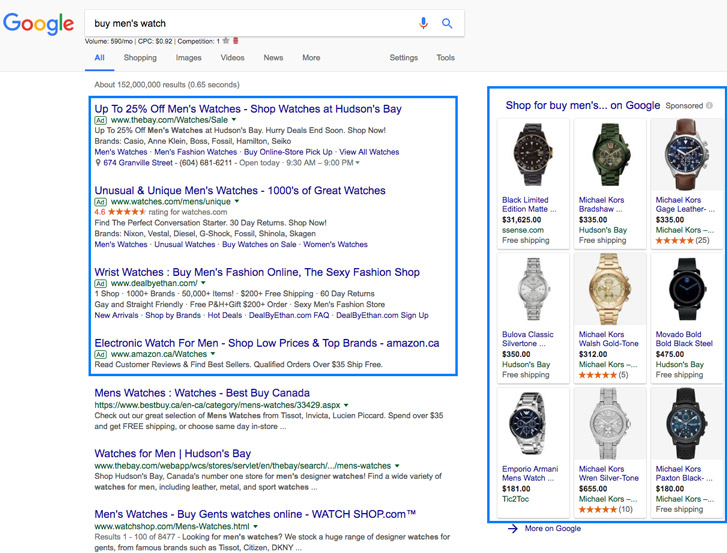The image size is (727, 553).
Task: Open search Tools
Action: (445, 57)
